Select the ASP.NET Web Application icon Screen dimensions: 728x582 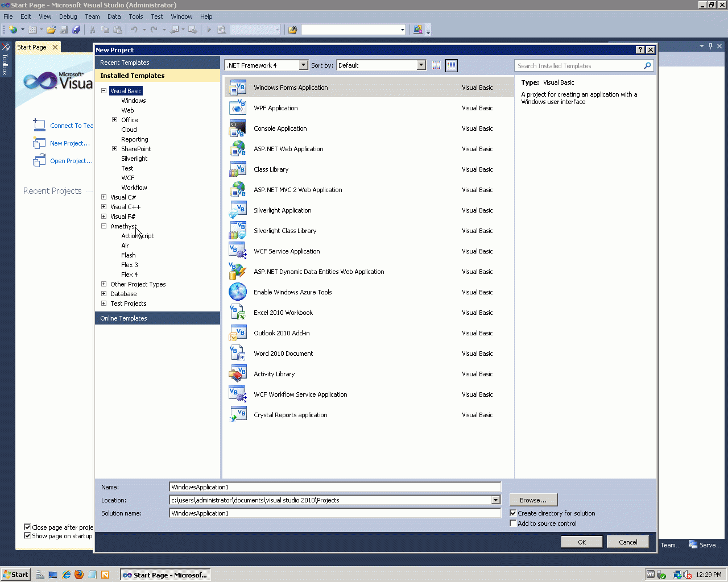[x=238, y=149]
